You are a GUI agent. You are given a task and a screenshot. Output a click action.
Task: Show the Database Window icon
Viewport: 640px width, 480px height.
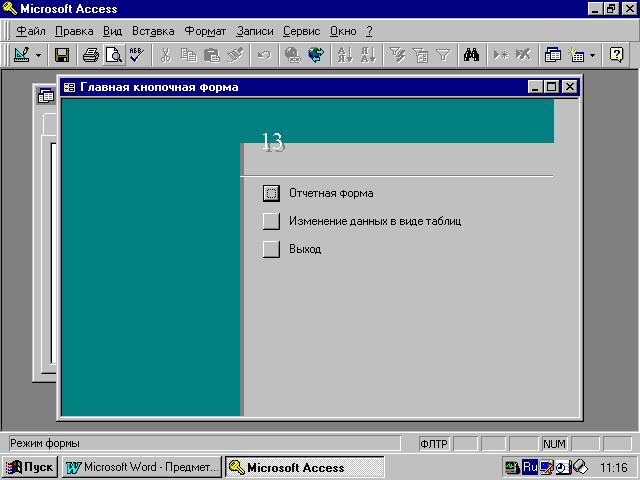553,55
